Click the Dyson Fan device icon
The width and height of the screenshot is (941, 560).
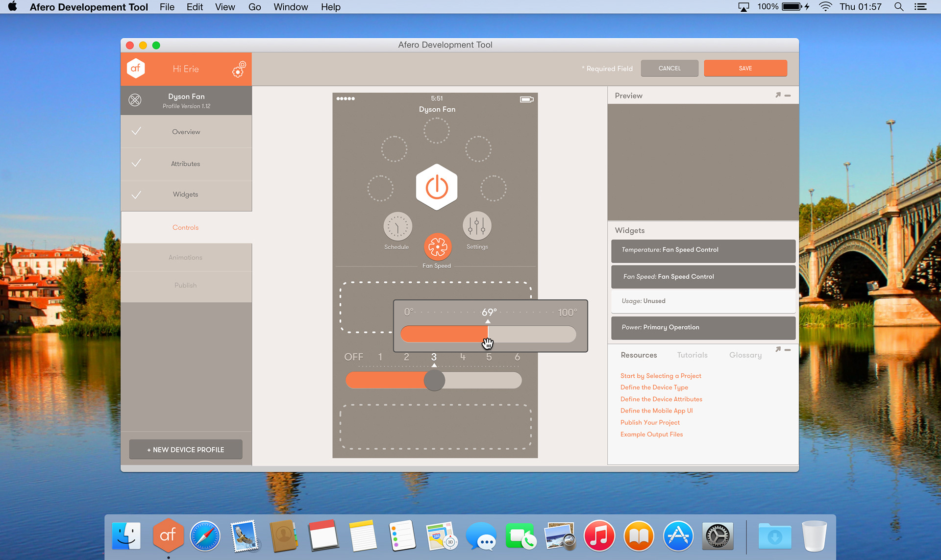click(135, 100)
